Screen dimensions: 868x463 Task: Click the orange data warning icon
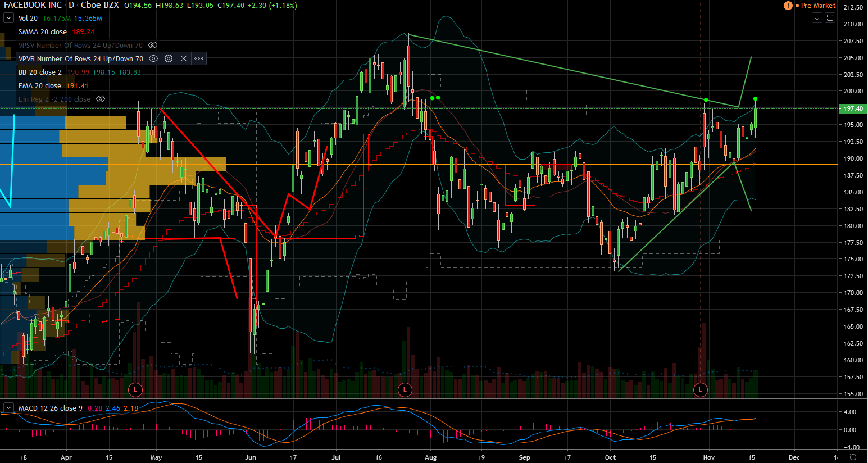click(788, 6)
